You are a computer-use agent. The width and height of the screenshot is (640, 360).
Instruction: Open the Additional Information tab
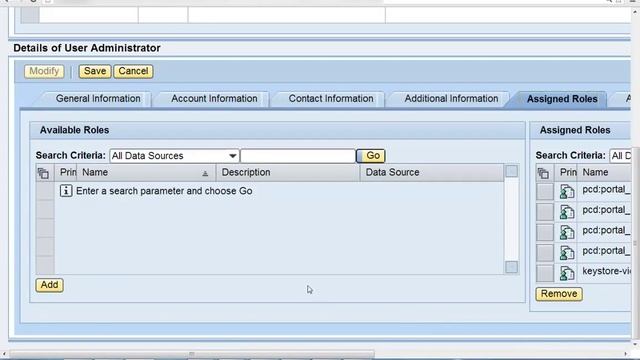(x=451, y=99)
